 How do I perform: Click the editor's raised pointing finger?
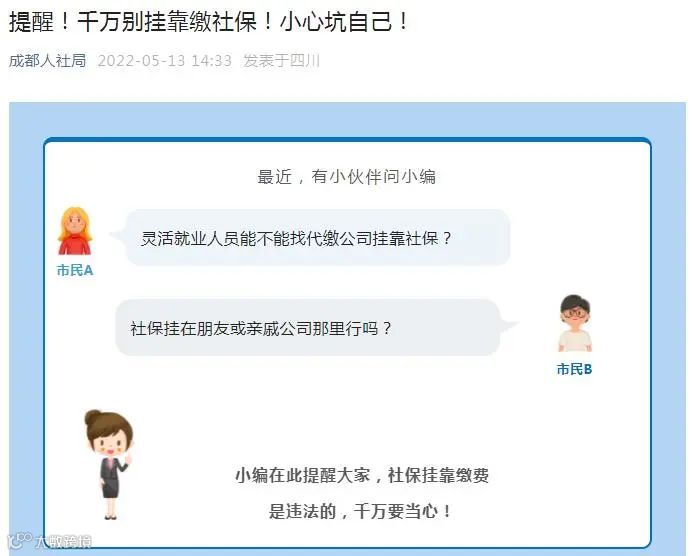tap(129, 455)
